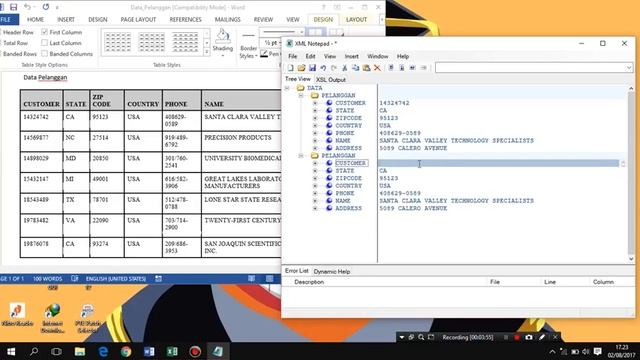Click value 14324742 in XML Notepad

coord(394,103)
